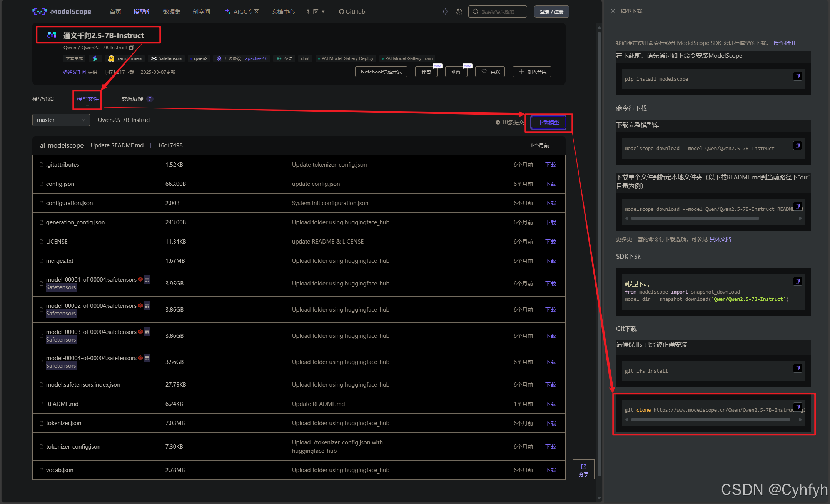This screenshot has height=504, width=830.
Task: Open the 创空间 studio page
Action: [201, 12]
